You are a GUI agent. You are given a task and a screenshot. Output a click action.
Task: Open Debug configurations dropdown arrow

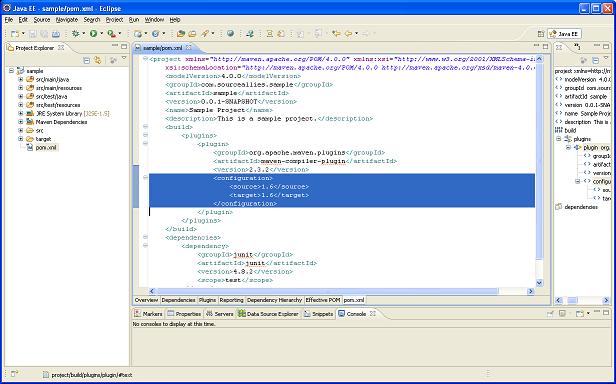tap(83, 34)
